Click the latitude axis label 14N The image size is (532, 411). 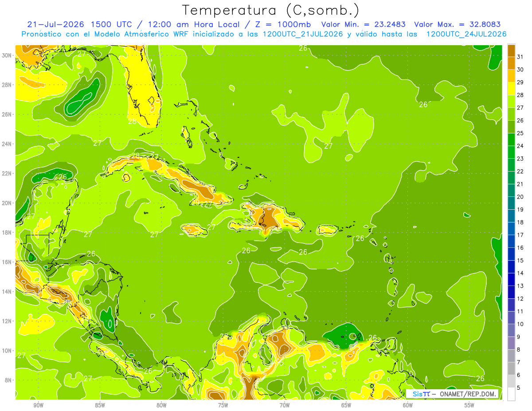(x=7, y=292)
